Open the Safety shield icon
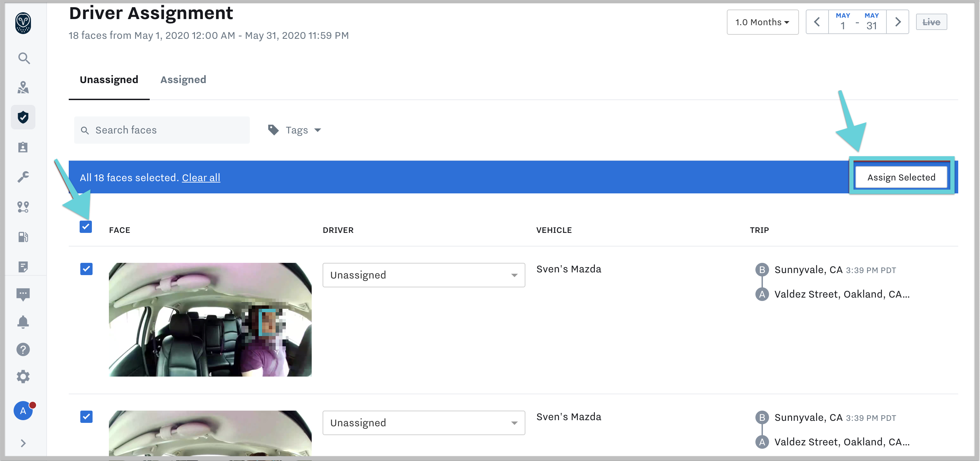Viewport: 980px width, 461px height. click(x=23, y=117)
